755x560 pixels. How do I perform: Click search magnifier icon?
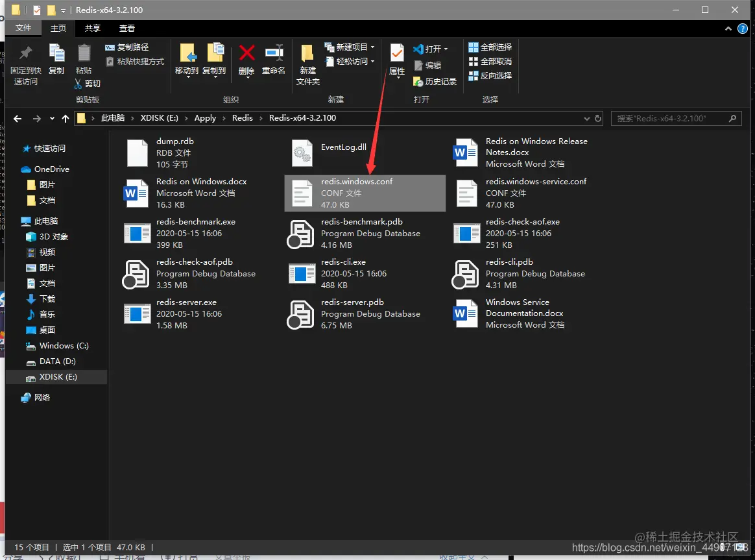[733, 119]
